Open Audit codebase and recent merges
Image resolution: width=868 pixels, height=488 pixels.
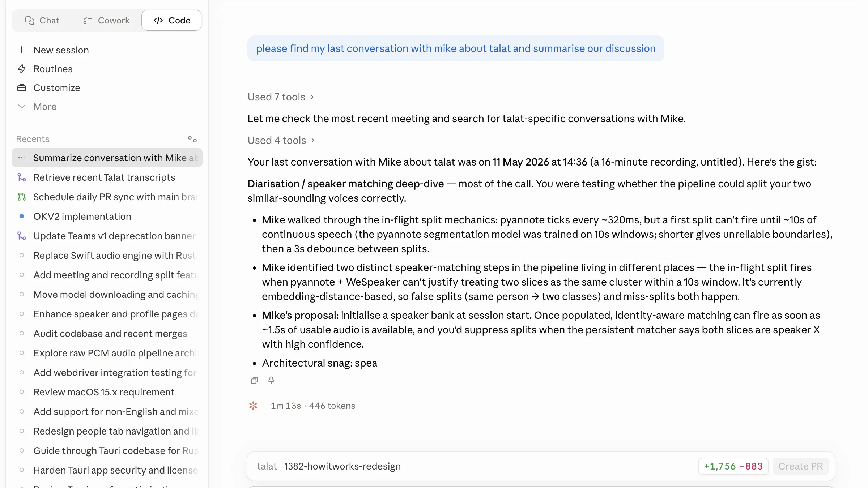click(x=107, y=333)
